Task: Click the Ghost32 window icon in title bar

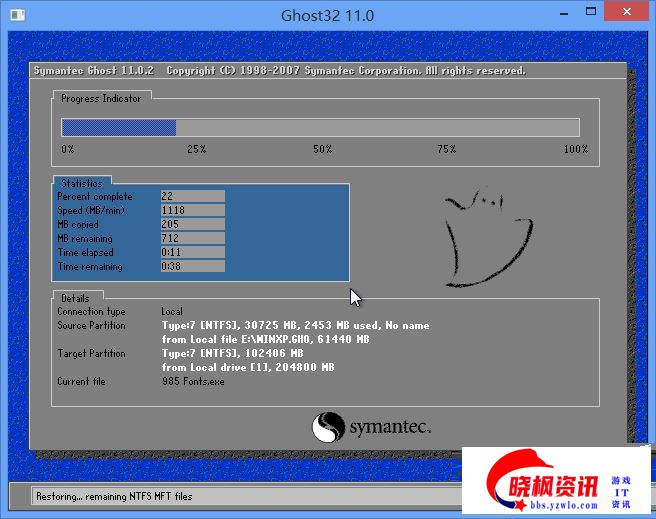Action: coord(18,16)
